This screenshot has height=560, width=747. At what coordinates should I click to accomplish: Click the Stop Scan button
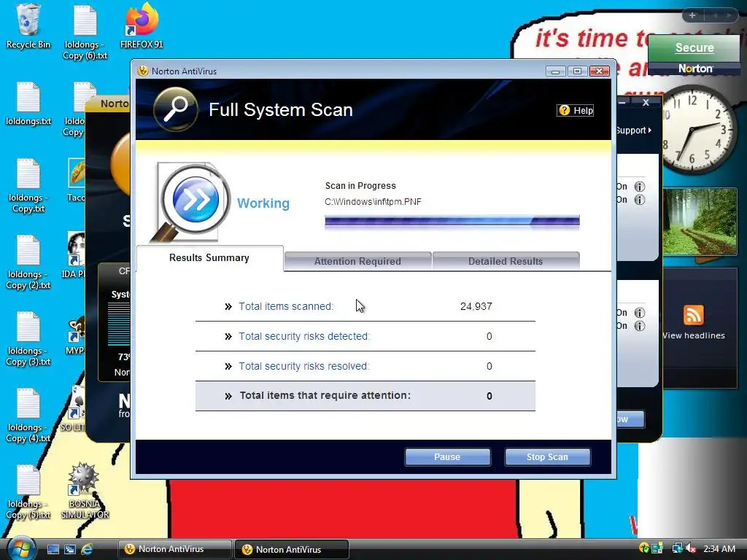pyautogui.click(x=547, y=456)
